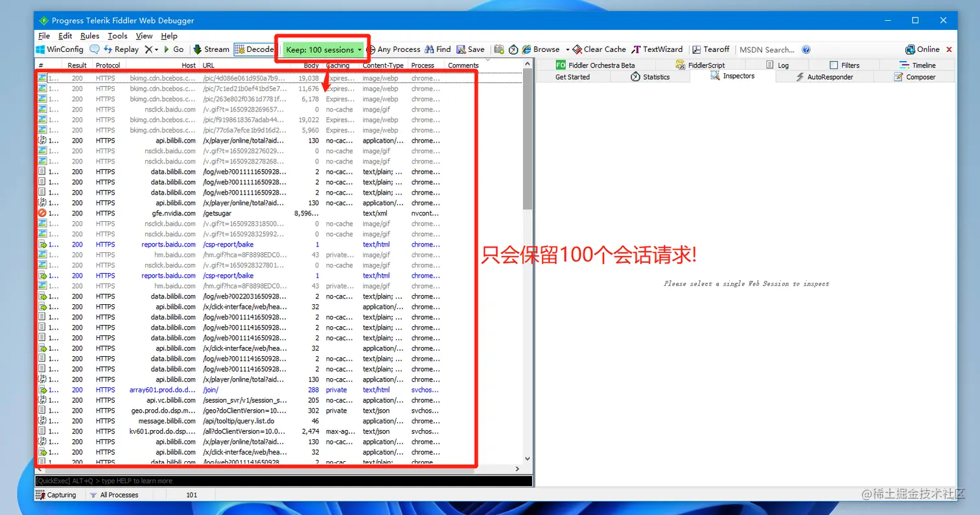The image size is (980, 515).
Task: Clear the WinINET cache with Clear Cache
Action: pyautogui.click(x=599, y=49)
